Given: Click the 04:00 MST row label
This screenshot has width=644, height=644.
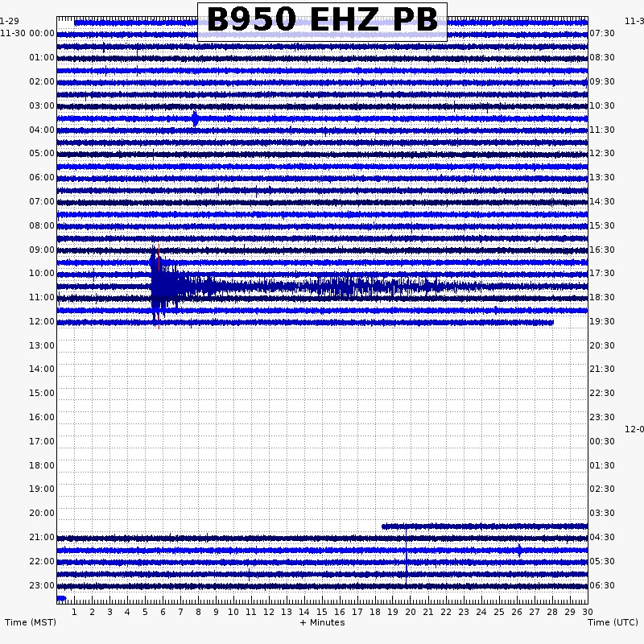Looking at the screenshot, I should 42,130.
